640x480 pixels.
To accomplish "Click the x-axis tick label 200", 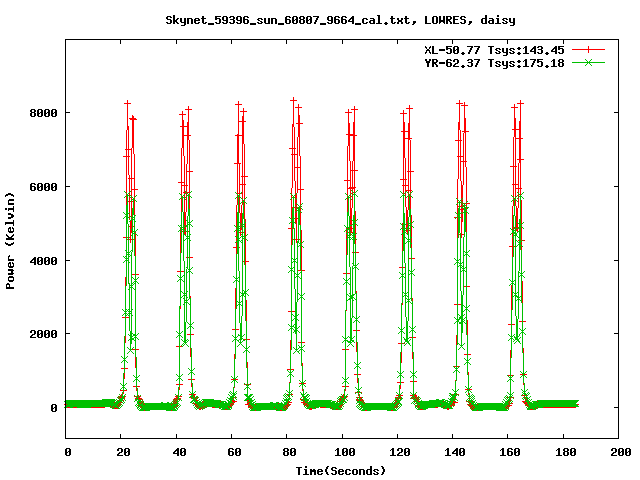I will (x=621, y=452).
